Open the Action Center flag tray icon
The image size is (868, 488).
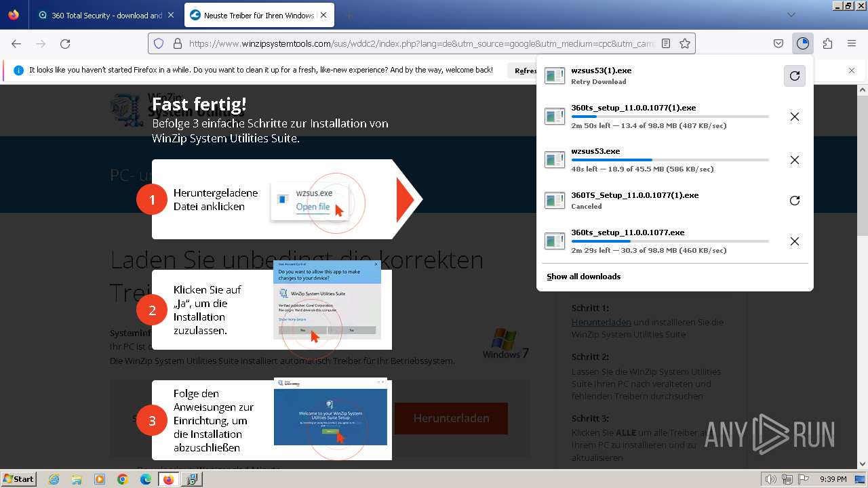(x=803, y=479)
